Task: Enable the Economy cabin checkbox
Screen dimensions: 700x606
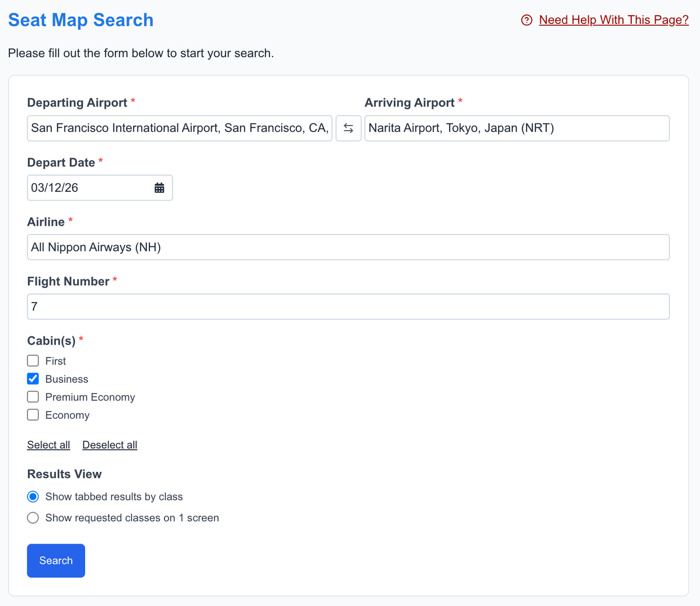Action: (33, 415)
